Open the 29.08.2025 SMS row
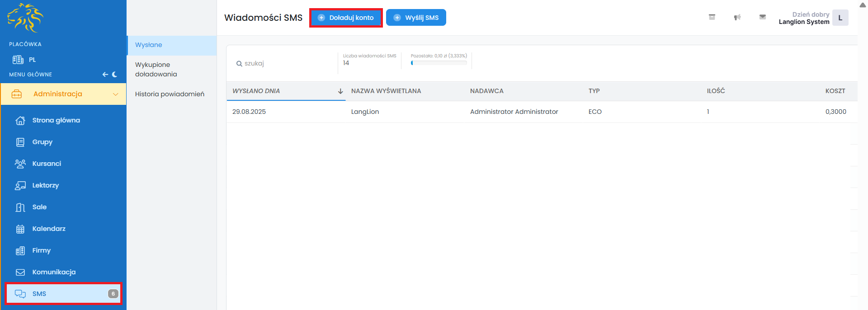 tap(249, 112)
